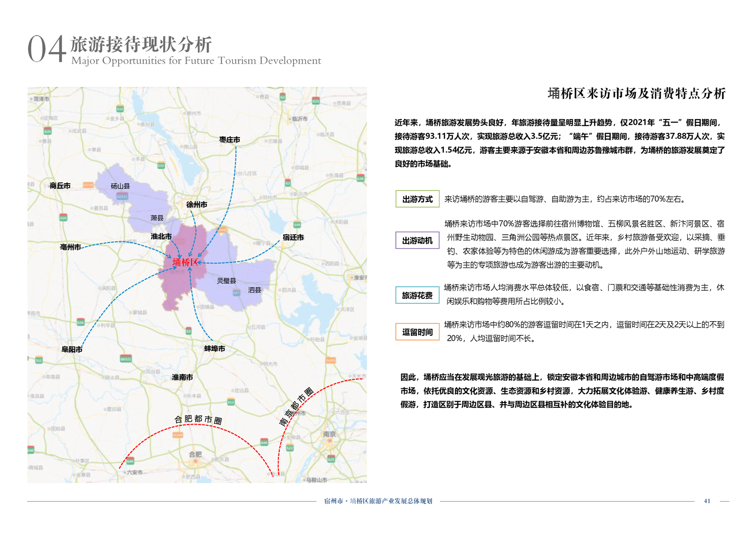Click the 合肥 city label on map
This screenshot has height=534, width=756.
(x=195, y=455)
